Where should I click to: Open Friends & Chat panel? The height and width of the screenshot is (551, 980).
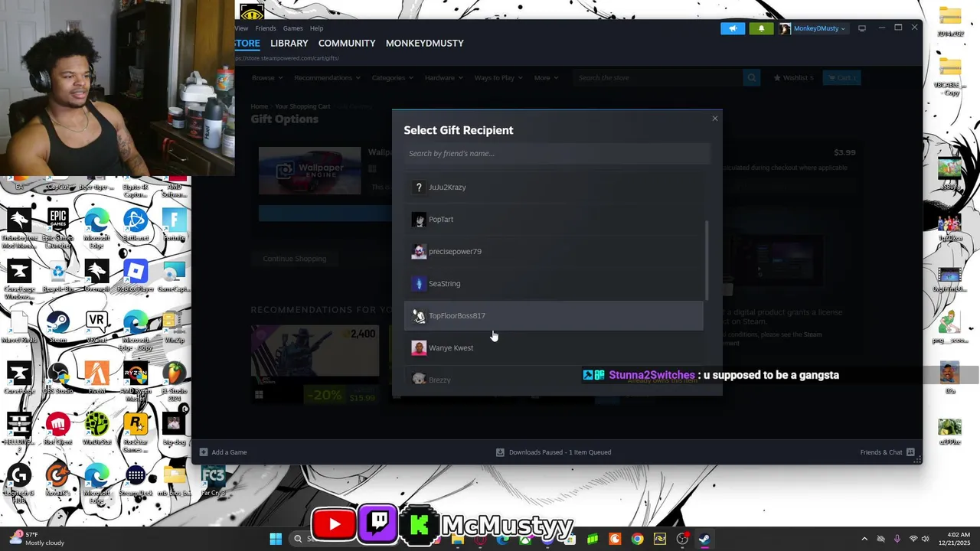point(887,452)
